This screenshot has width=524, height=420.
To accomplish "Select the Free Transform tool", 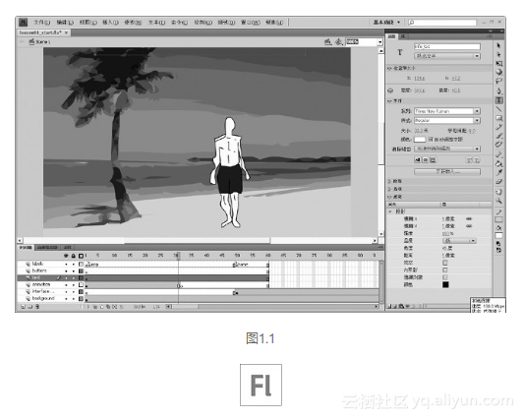I will (498, 63).
